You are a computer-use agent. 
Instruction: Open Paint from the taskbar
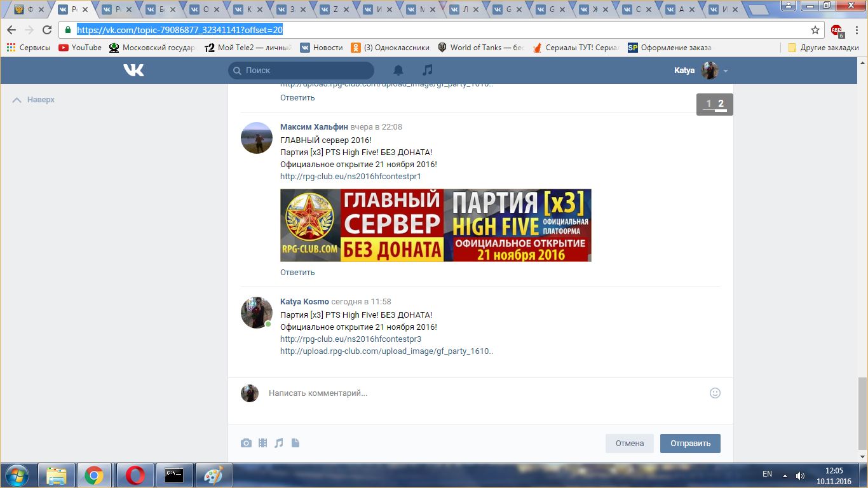214,475
